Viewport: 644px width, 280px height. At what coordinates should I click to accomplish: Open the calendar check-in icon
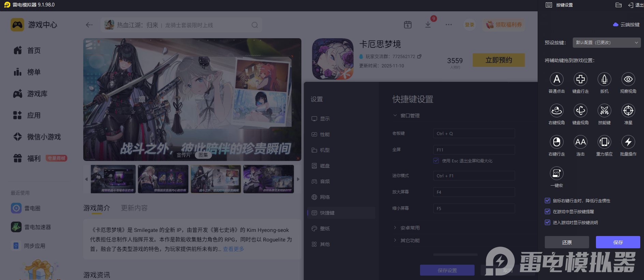(408, 25)
